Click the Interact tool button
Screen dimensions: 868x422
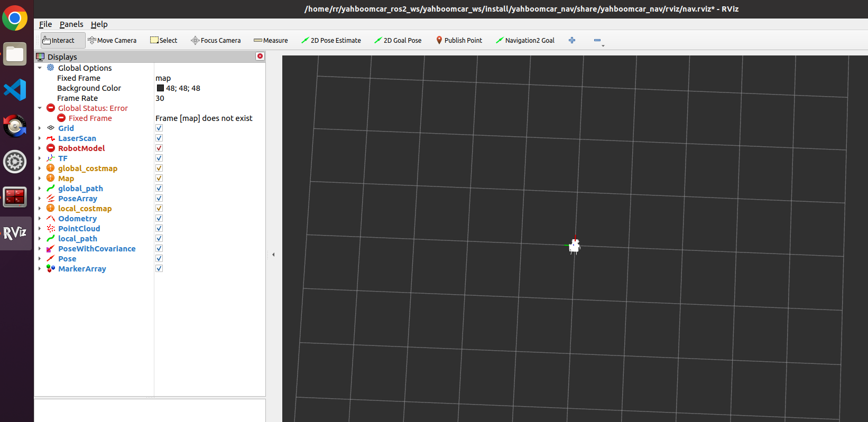[62, 41]
